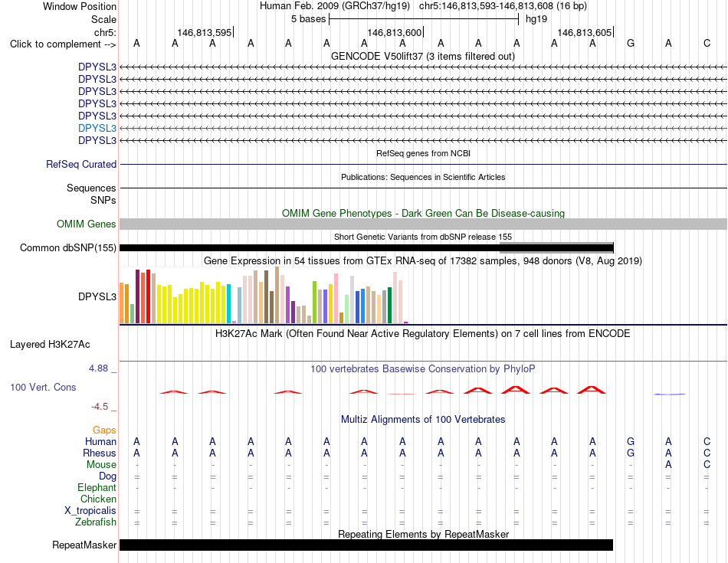Click the GTEx Gene Expression track title
Viewport: 728px width, 563px height.
(423, 261)
